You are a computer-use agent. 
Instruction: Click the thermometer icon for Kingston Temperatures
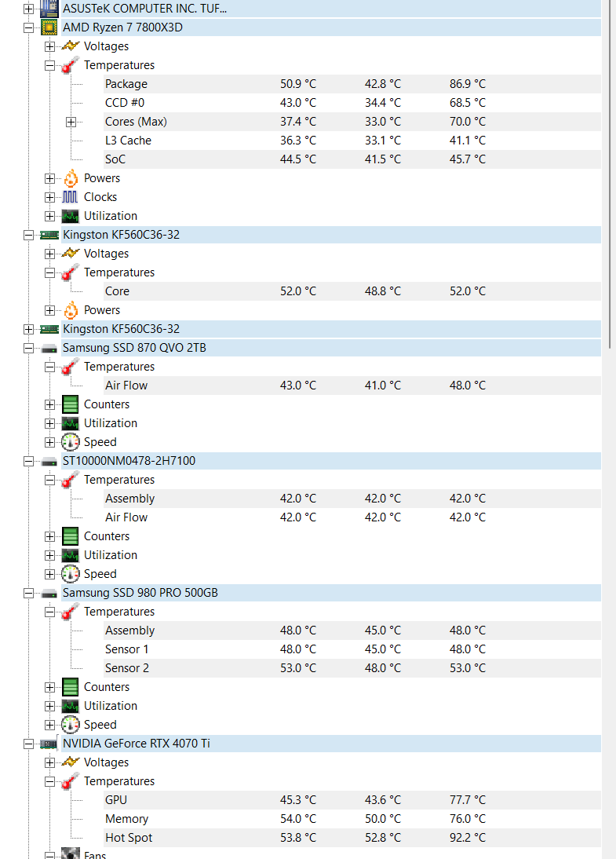point(71,272)
